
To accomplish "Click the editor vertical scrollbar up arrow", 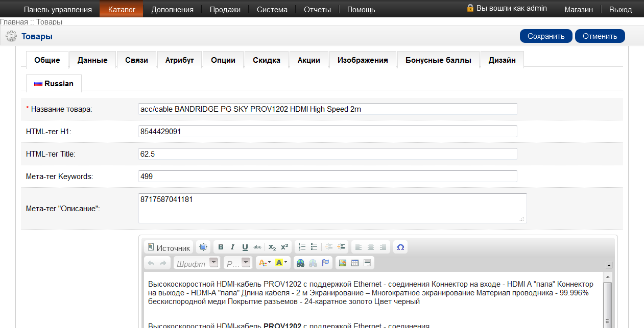I will tap(607, 276).
